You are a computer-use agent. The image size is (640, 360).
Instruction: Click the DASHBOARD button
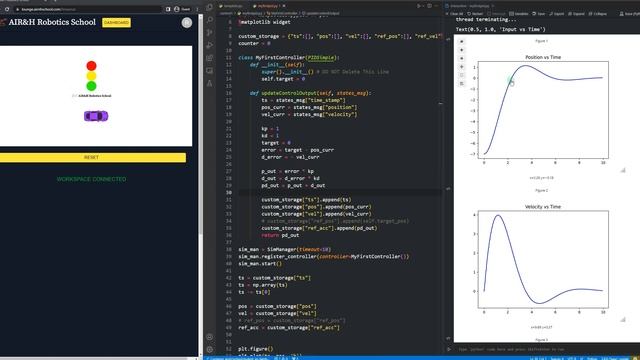click(116, 22)
